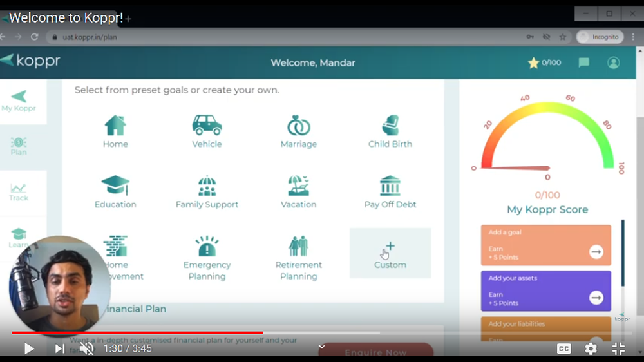The image size is (644, 362).
Task: Choose the Education graduation cap goal
Action: [115, 185]
